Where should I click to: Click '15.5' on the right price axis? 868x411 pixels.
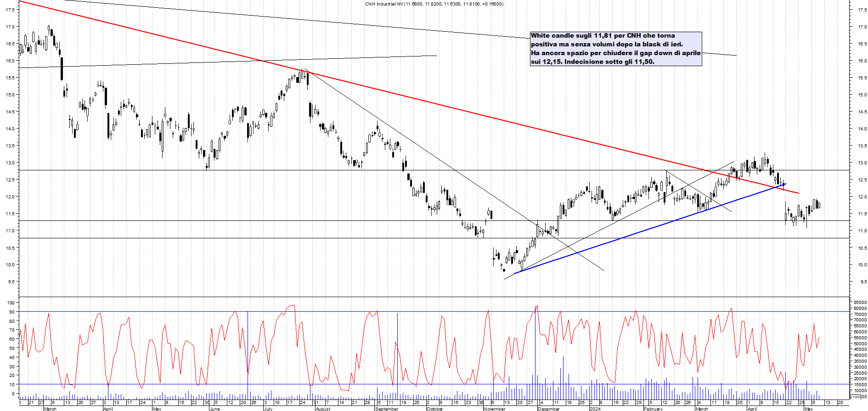click(x=862, y=78)
